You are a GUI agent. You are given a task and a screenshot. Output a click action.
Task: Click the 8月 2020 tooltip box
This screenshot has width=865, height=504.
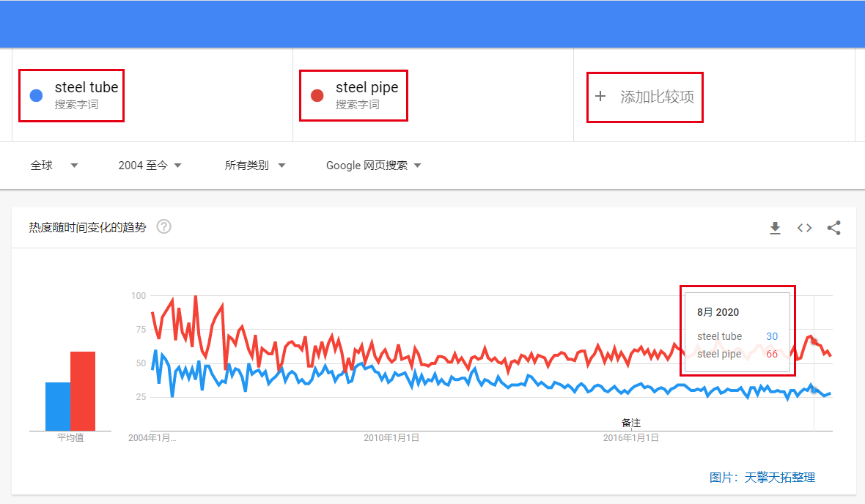pyautogui.click(x=737, y=331)
